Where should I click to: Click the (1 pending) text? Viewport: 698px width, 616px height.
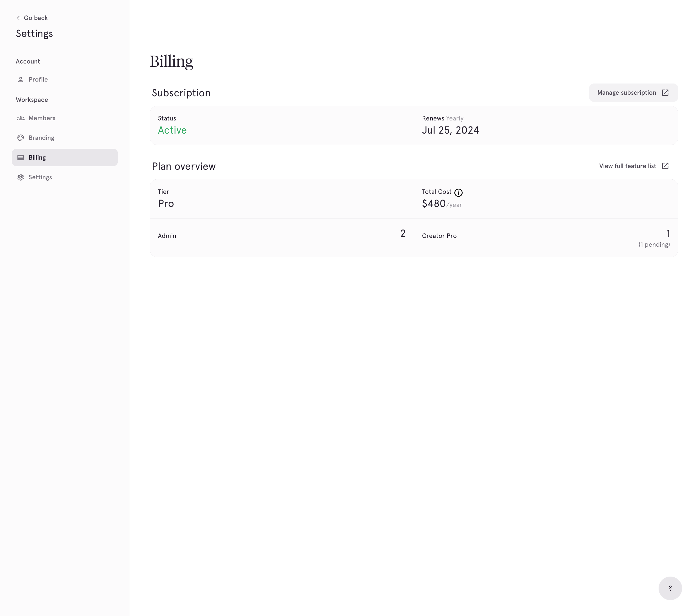[654, 244]
